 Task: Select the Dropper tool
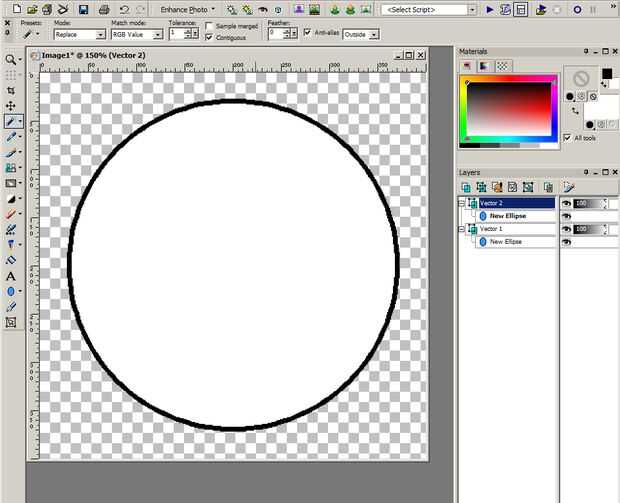point(11,137)
